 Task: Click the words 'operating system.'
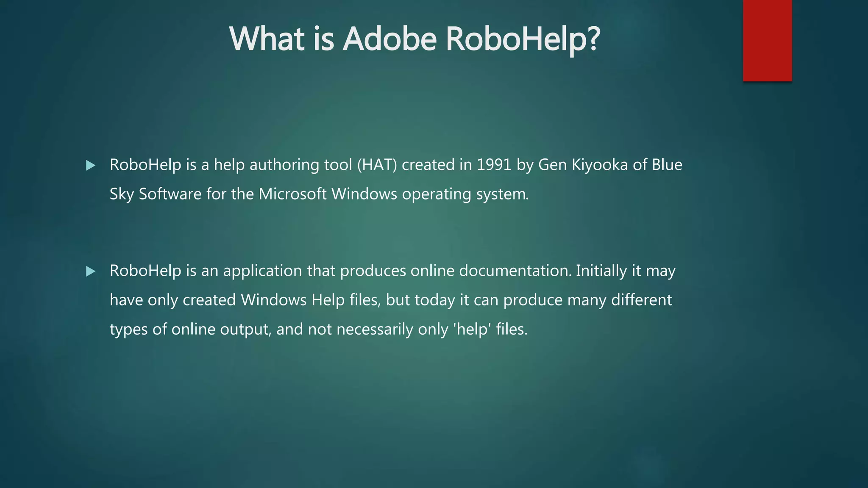click(x=465, y=194)
